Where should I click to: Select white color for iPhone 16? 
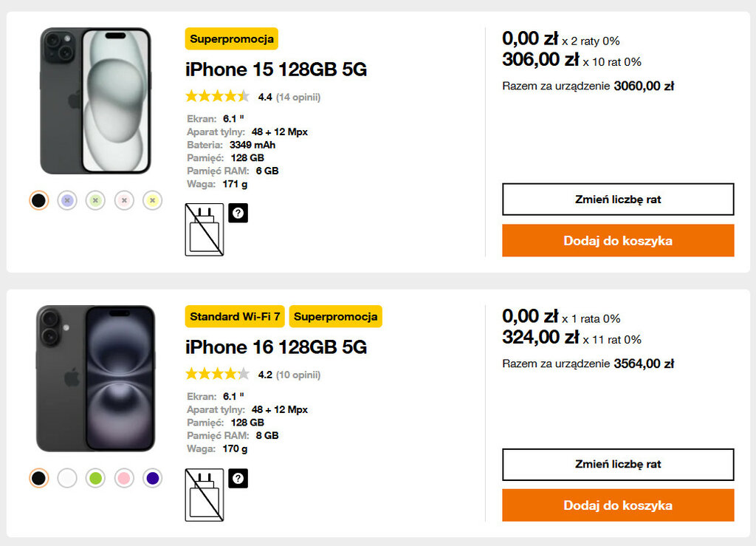(67, 478)
